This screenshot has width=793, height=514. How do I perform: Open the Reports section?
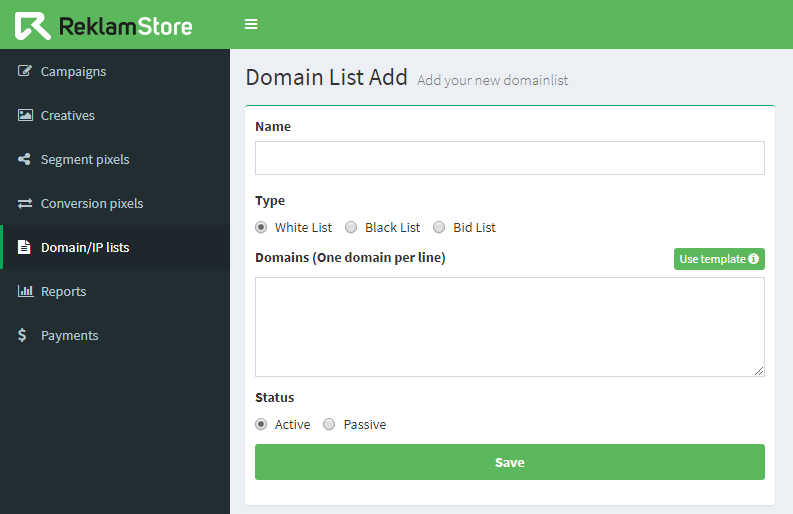pyautogui.click(x=115, y=291)
